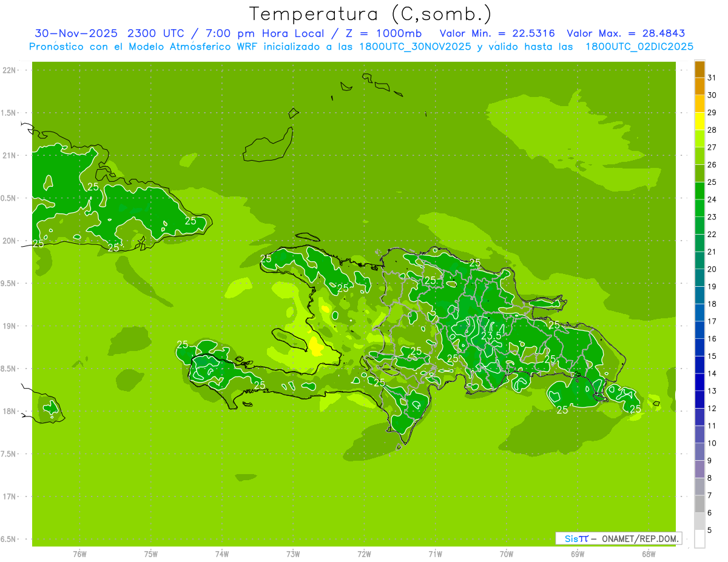This screenshot has width=728, height=562.
Task: Select the Valor Min. = 22.5316 text
Action: 497,33
